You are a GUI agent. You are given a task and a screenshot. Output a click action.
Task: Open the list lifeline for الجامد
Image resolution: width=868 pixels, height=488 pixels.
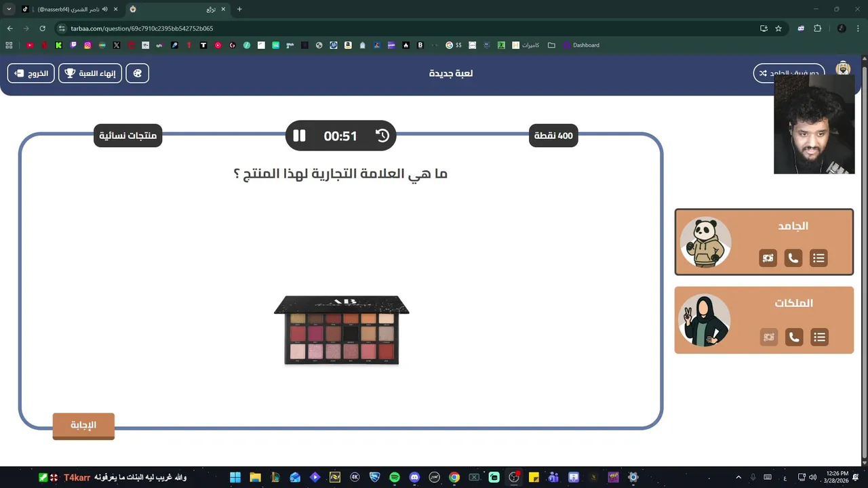click(x=819, y=258)
